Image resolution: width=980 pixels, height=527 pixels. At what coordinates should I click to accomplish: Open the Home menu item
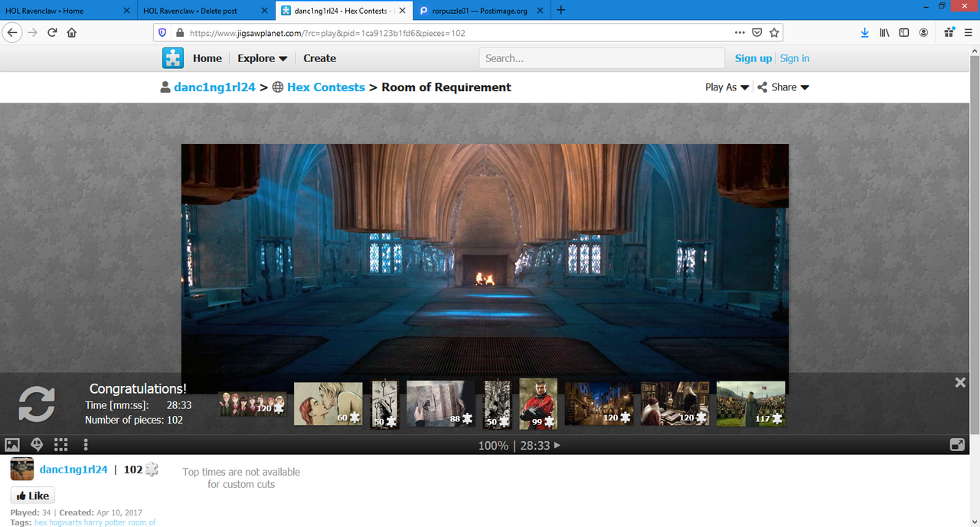(207, 58)
